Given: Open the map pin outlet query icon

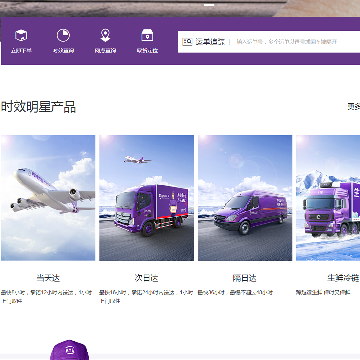Looking at the screenshot, I should pyautogui.click(x=105, y=35).
